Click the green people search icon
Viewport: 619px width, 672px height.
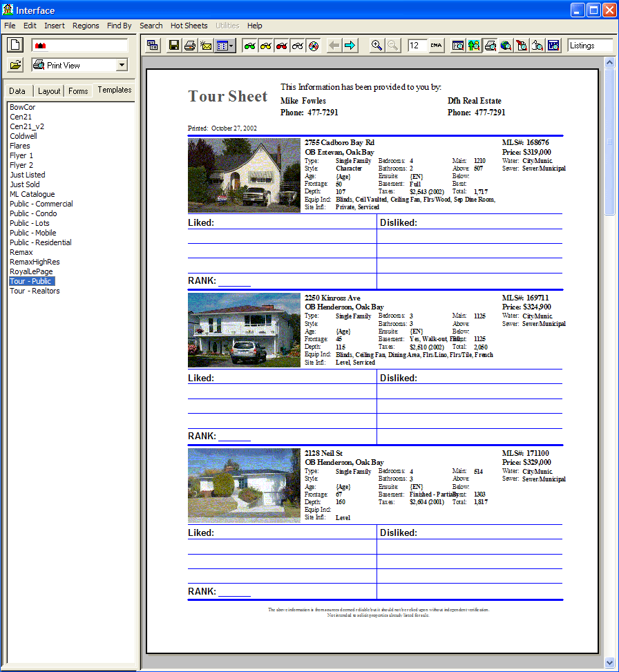474,46
